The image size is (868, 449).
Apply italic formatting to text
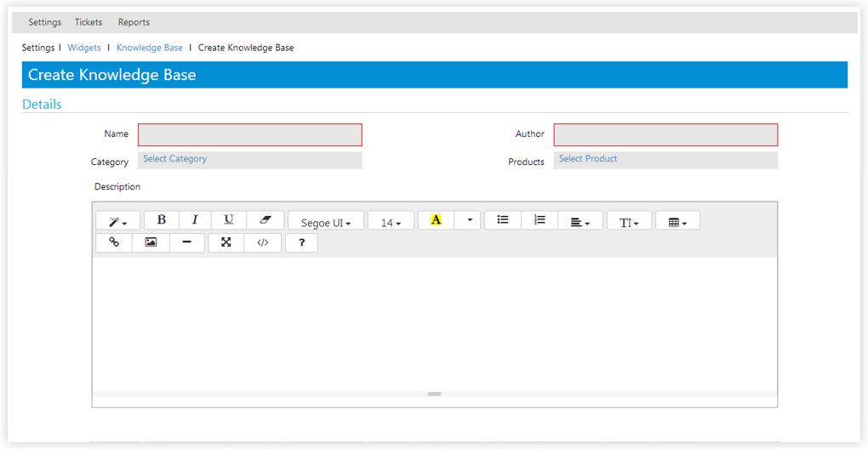pyautogui.click(x=195, y=220)
